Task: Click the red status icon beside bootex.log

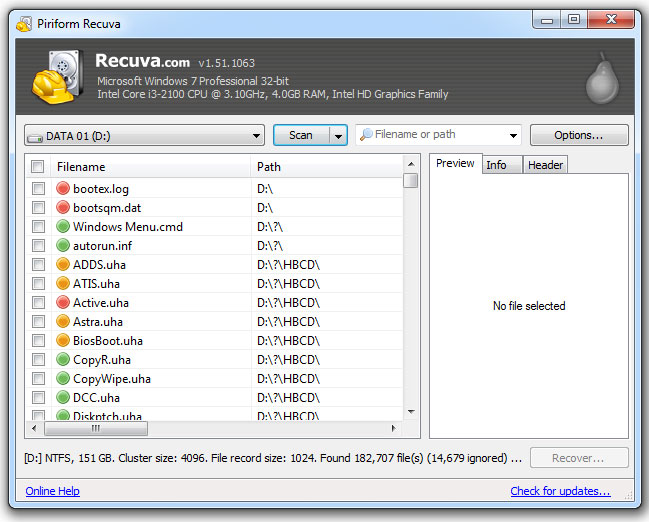Action: coord(63,189)
